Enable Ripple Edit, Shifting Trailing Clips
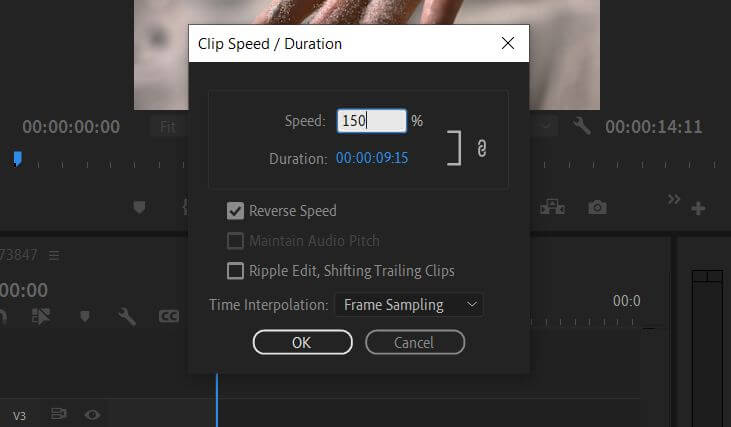The height and width of the screenshot is (427, 731). click(236, 270)
